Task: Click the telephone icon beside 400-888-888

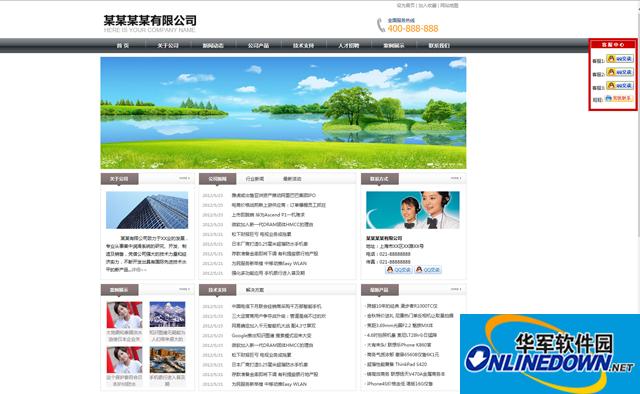Action: [x=380, y=25]
